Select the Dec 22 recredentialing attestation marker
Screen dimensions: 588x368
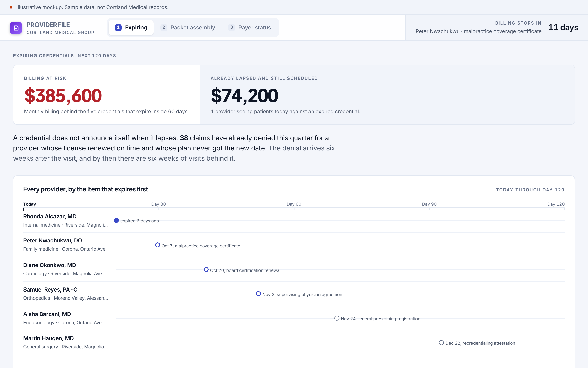(x=441, y=343)
